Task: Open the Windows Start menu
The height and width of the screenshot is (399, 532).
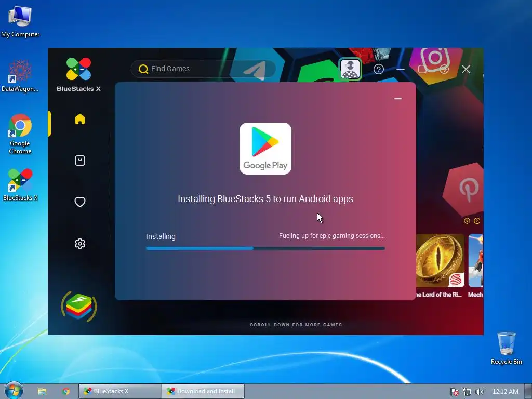Action: tap(14, 391)
